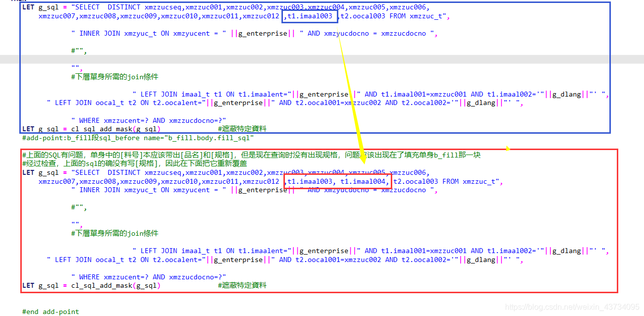Click the first "INNER JOIN xmzyuc_t" line
The width and height of the screenshot is (644, 316).
[x=255, y=33]
